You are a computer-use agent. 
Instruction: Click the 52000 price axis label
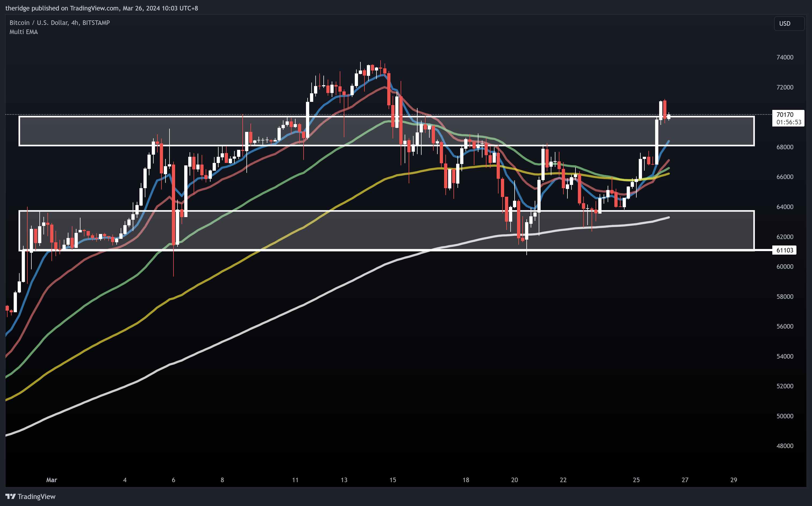pyautogui.click(x=785, y=386)
